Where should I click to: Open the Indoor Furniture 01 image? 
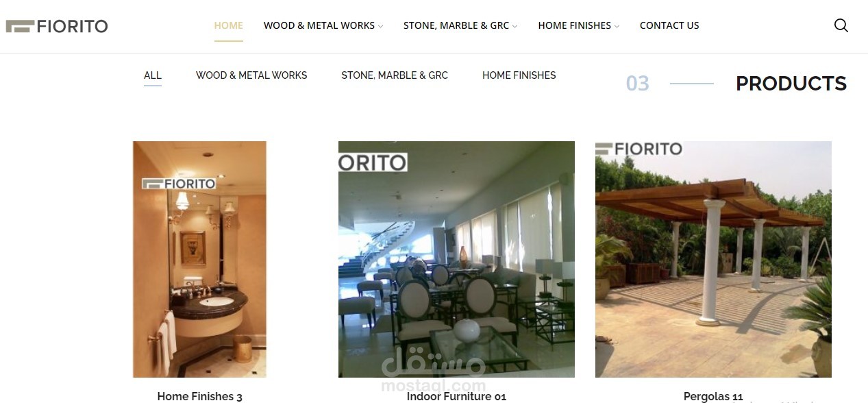(x=456, y=259)
